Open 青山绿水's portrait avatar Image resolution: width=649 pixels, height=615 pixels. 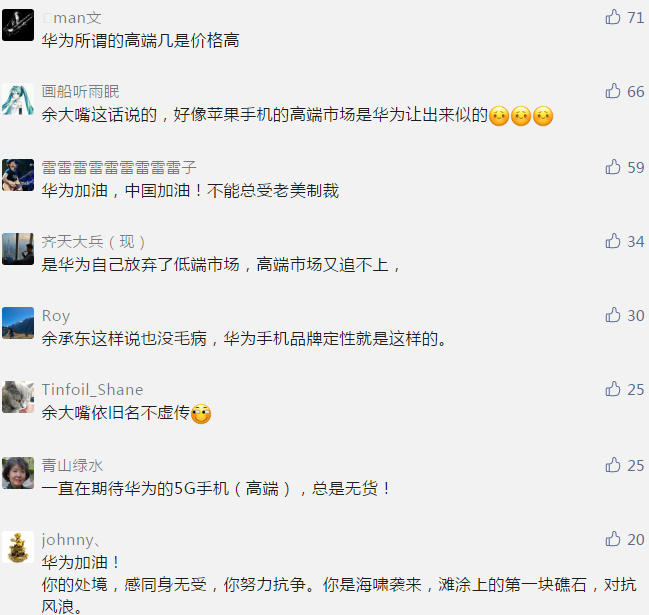(18, 473)
